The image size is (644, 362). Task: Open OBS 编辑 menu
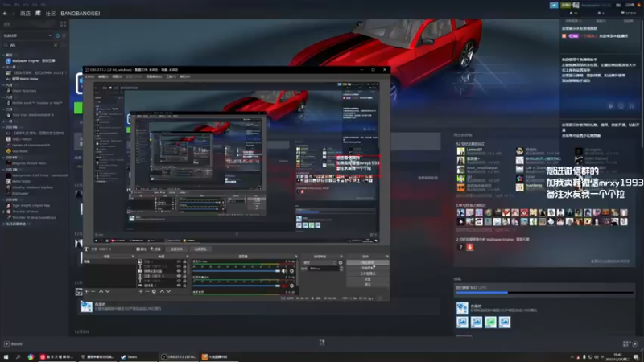pyautogui.click(x=104, y=76)
